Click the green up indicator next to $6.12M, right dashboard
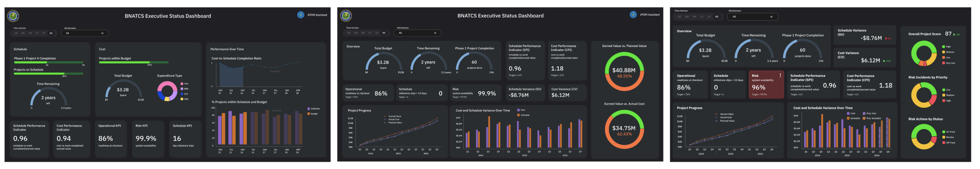This screenshot has height=169, width=980. coord(883,61)
